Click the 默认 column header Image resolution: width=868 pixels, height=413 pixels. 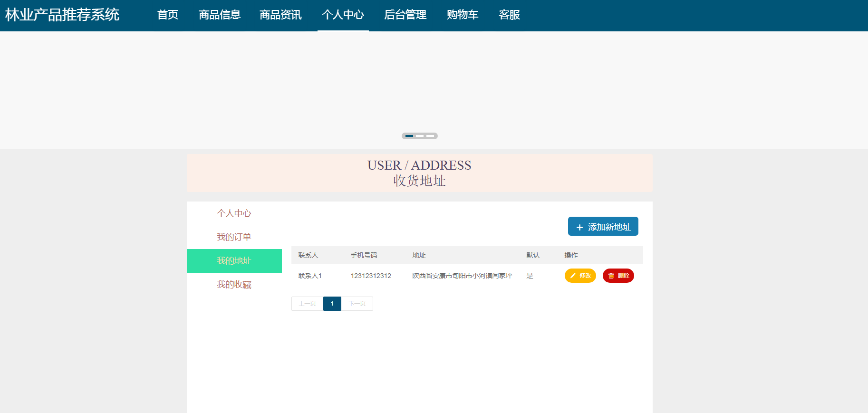[533, 255]
